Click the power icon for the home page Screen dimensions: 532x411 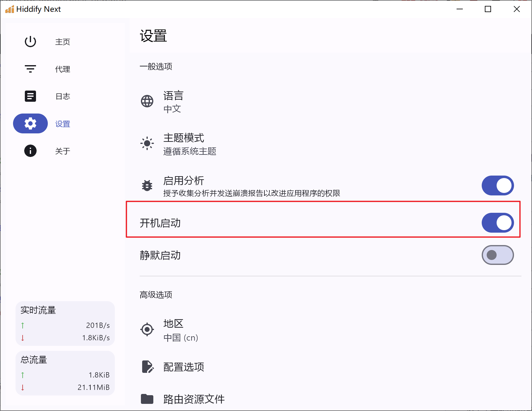click(x=30, y=42)
